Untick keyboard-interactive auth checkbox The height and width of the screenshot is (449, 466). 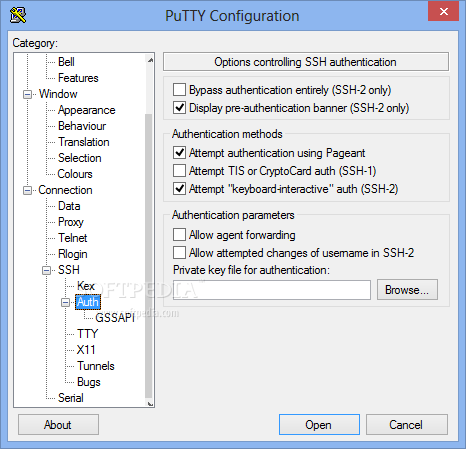179,189
